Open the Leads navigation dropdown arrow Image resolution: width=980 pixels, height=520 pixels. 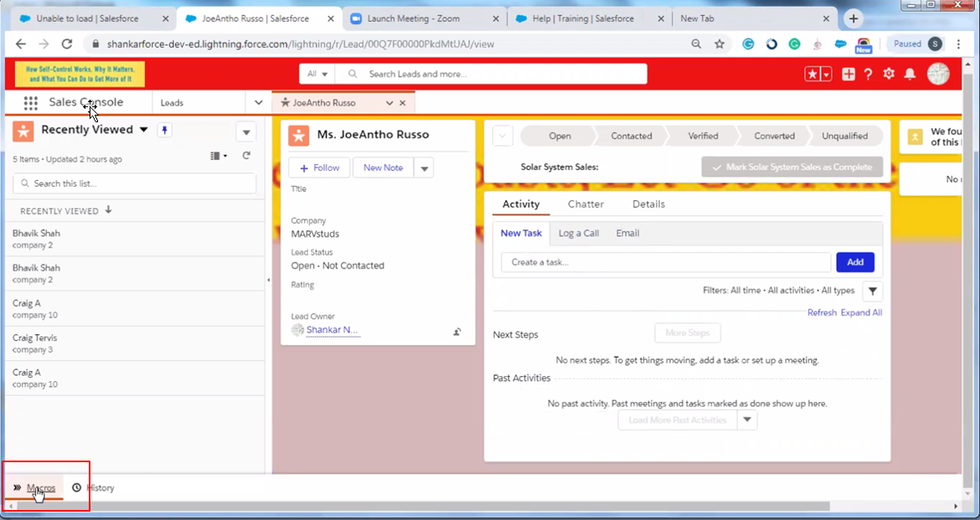tap(259, 103)
